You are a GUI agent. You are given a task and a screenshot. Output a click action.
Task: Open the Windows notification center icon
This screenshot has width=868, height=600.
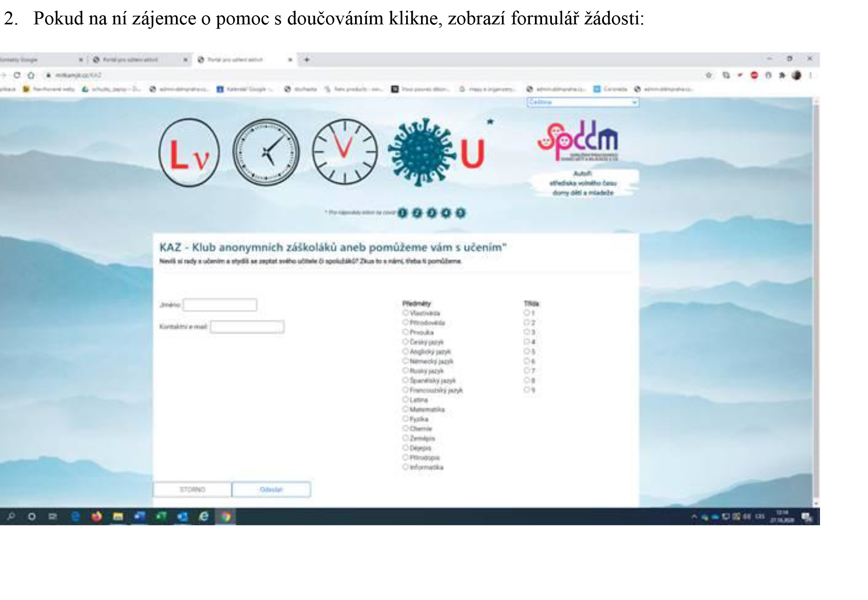point(806,517)
